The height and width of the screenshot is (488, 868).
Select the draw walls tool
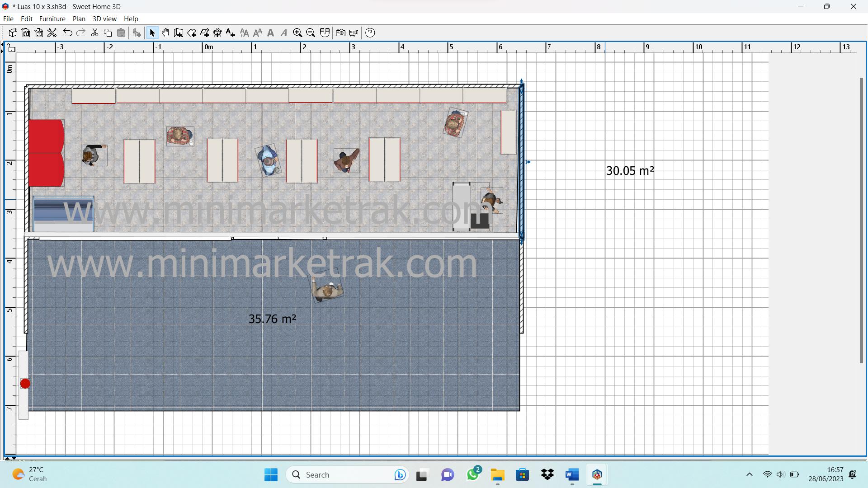coord(179,33)
